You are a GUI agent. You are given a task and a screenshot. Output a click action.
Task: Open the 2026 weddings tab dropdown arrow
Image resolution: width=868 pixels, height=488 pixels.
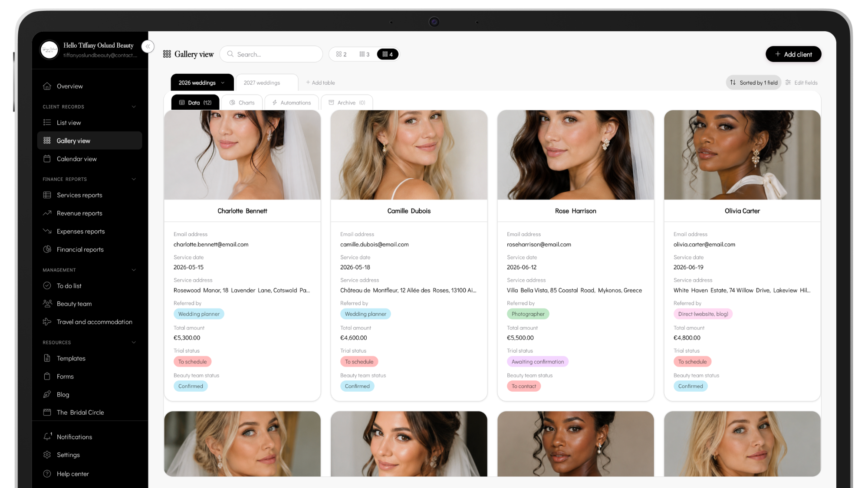(223, 83)
